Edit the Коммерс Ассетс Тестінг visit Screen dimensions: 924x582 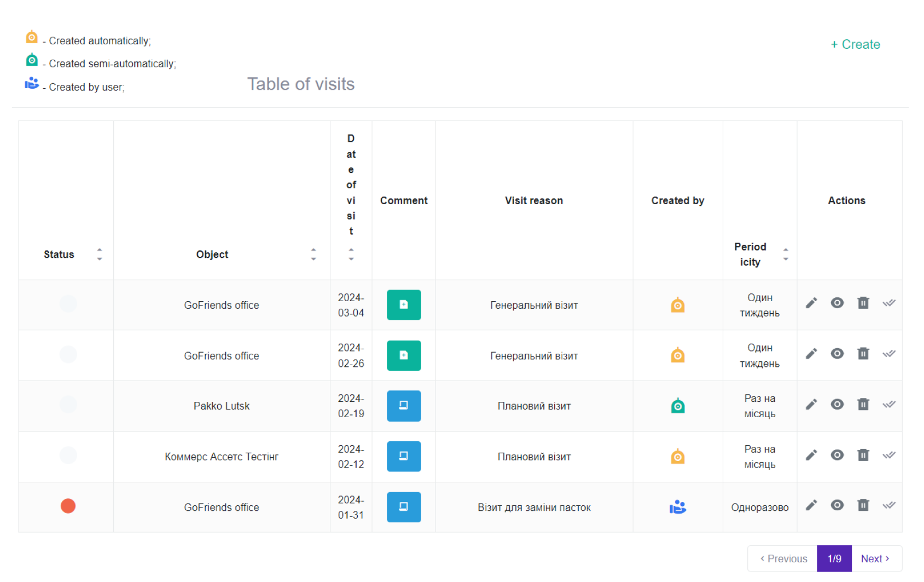coord(811,455)
